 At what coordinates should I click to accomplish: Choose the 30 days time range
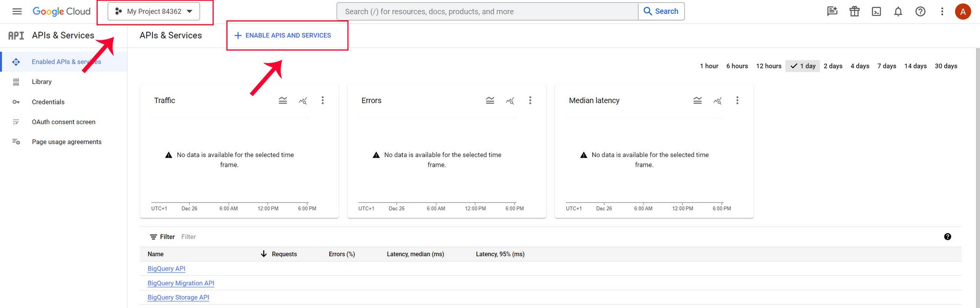click(946, 66)
